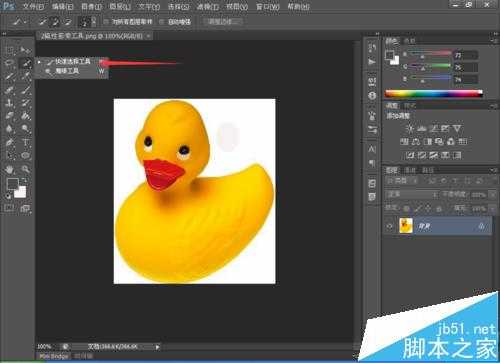Open the History panel icon

point(372,47)
